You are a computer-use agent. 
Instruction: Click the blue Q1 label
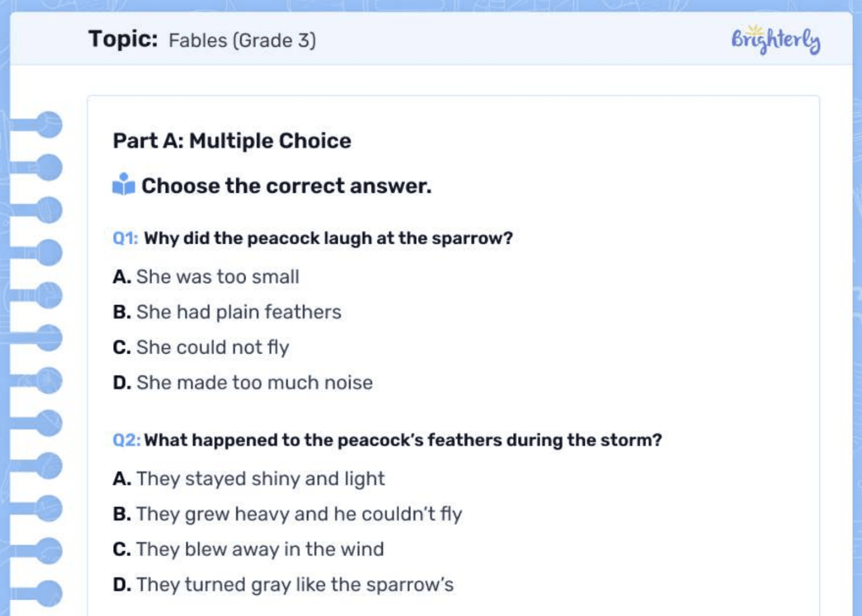pyautogui.click(x=125, y=238)
